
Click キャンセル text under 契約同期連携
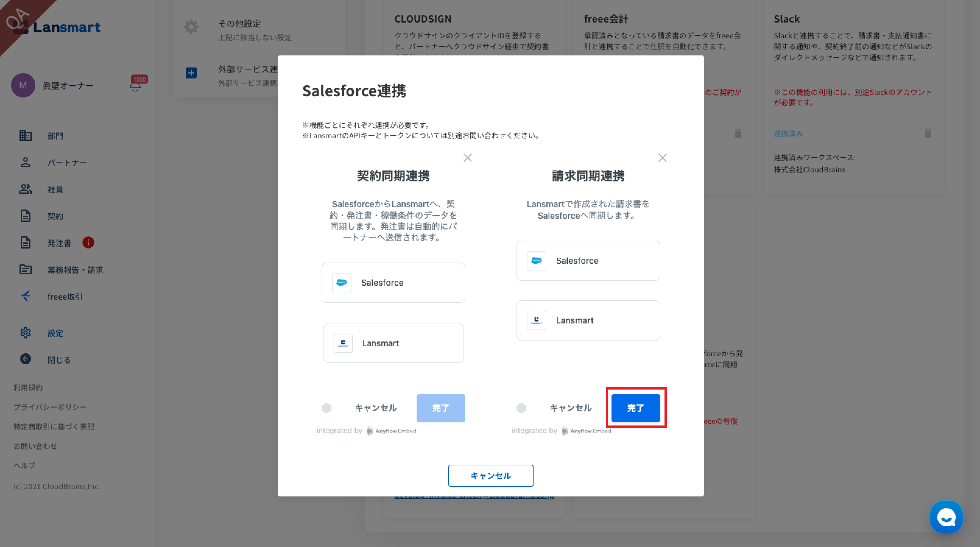375,408
